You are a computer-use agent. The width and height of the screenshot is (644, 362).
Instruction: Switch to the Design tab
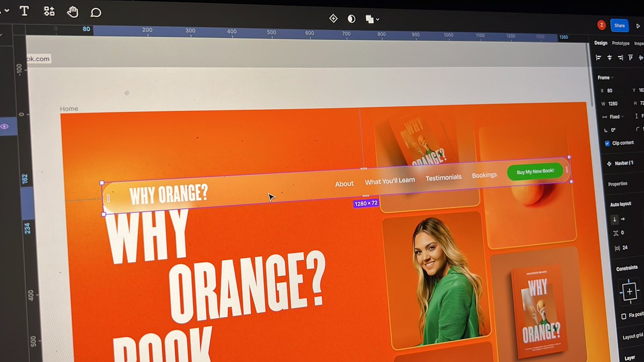[601, 43]
